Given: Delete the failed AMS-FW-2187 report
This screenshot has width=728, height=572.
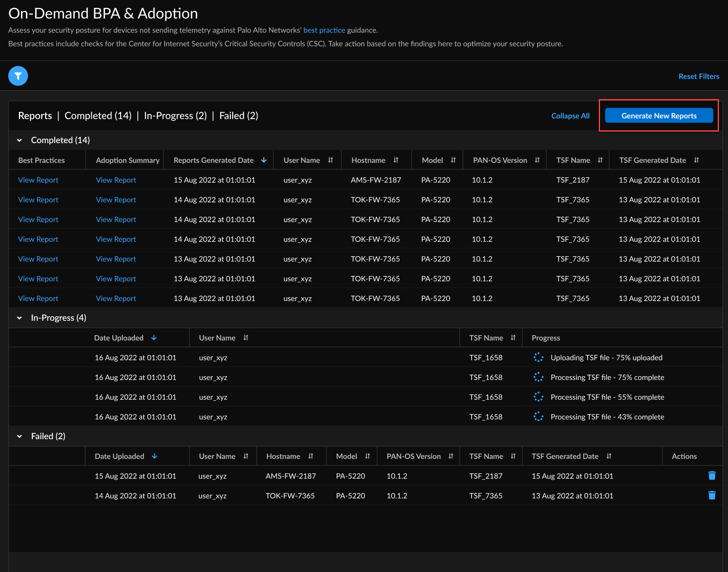Looking at the screenshot, I should coord(712,476).
